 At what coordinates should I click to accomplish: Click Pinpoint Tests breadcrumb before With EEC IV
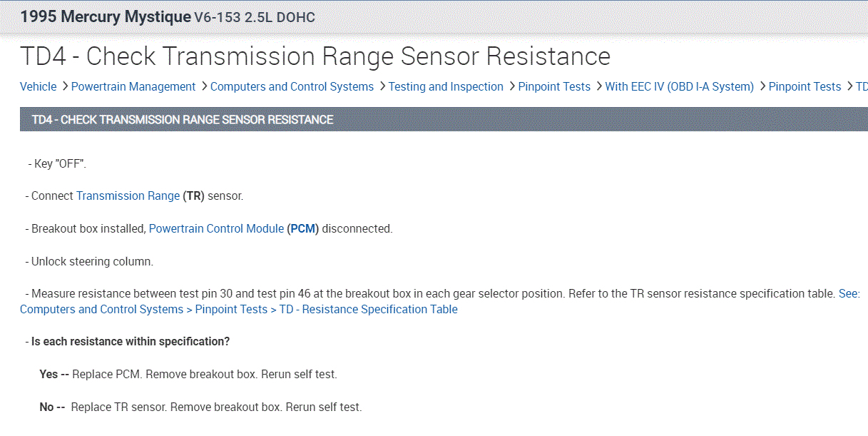tap(554, 86)
